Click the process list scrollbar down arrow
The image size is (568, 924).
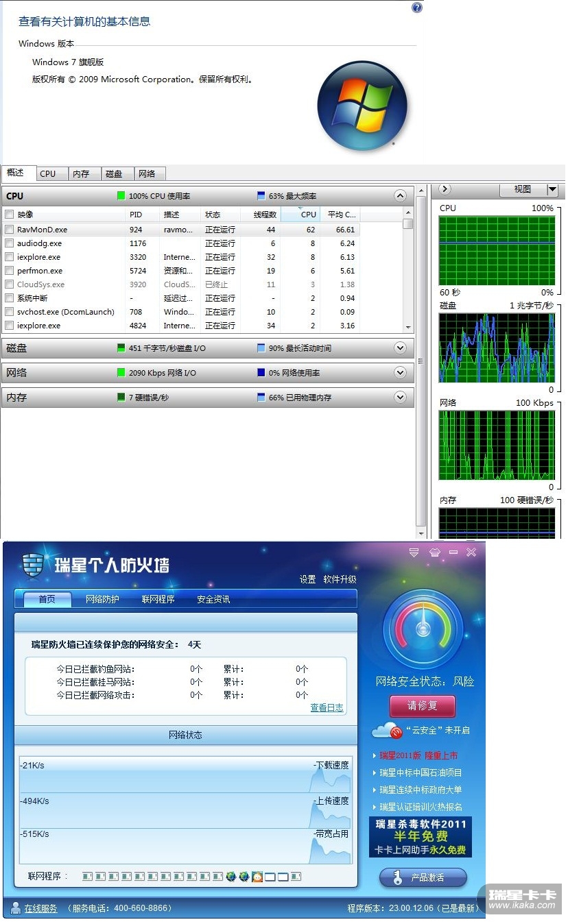(408, 328)
